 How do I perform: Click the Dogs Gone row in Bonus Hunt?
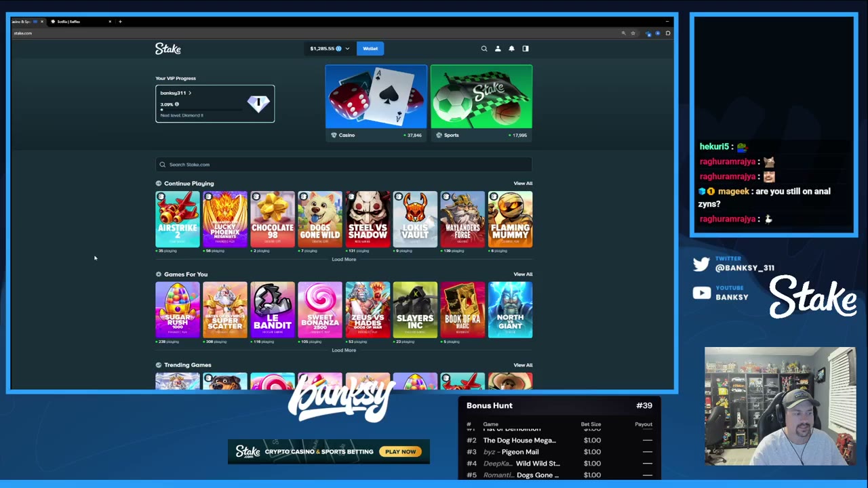pos(559,475)
